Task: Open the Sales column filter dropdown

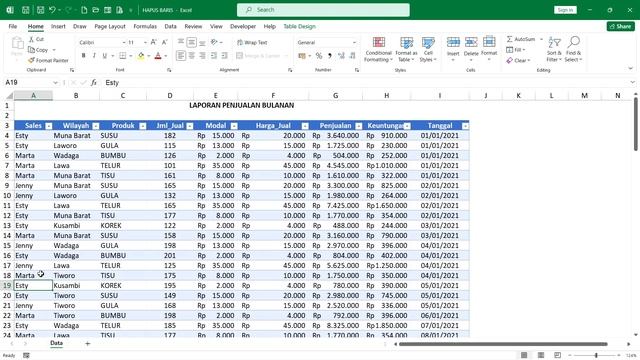Action: 49,126
